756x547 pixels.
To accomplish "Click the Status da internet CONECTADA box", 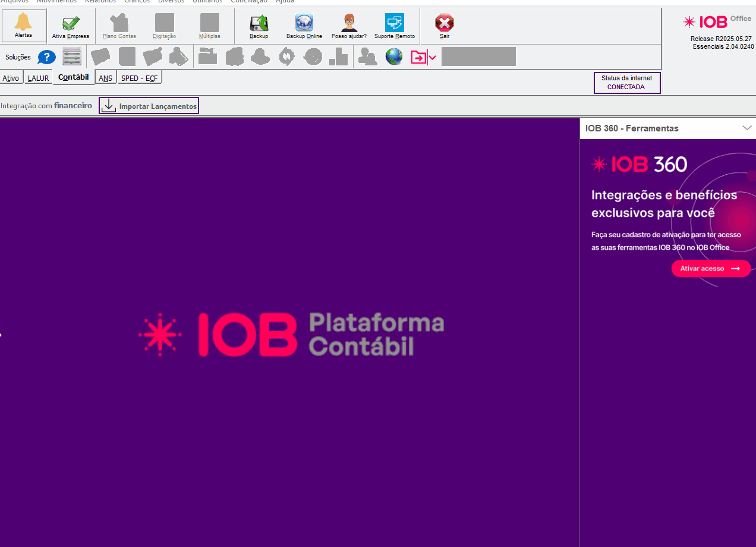I will click(626, 83).
